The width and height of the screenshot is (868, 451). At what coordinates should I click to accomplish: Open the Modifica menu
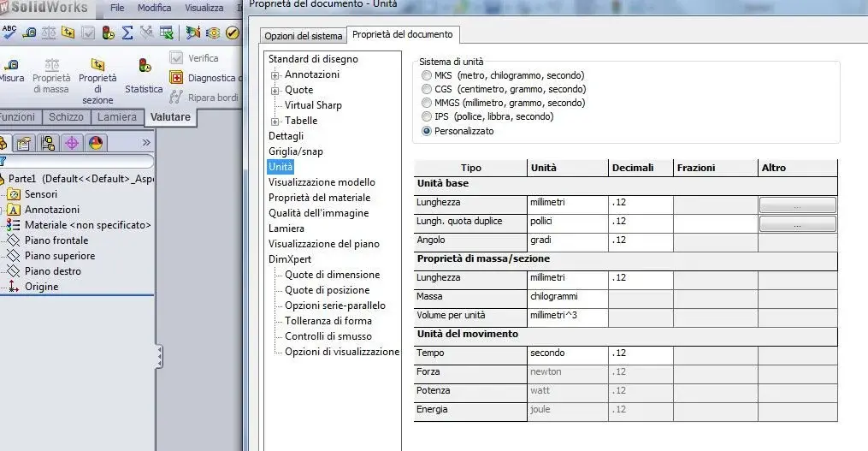tap(155, 8)
